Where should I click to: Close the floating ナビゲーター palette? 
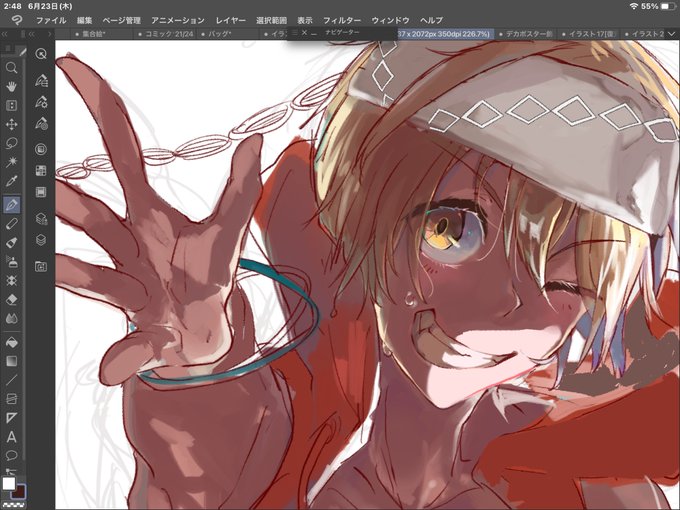coord(304,33)
